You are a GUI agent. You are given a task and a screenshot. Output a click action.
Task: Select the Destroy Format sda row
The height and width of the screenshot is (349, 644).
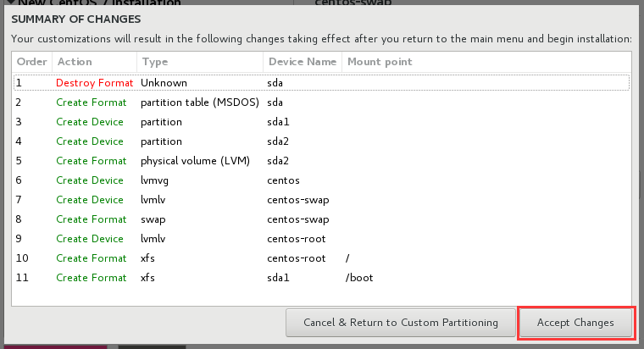(x=320, y=83)
